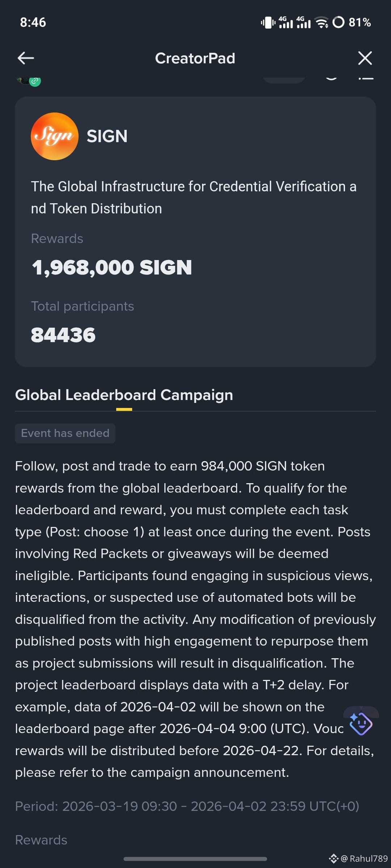Open the floating AI assistant icon
Screen dimensions: 391x868
point(361,724)
